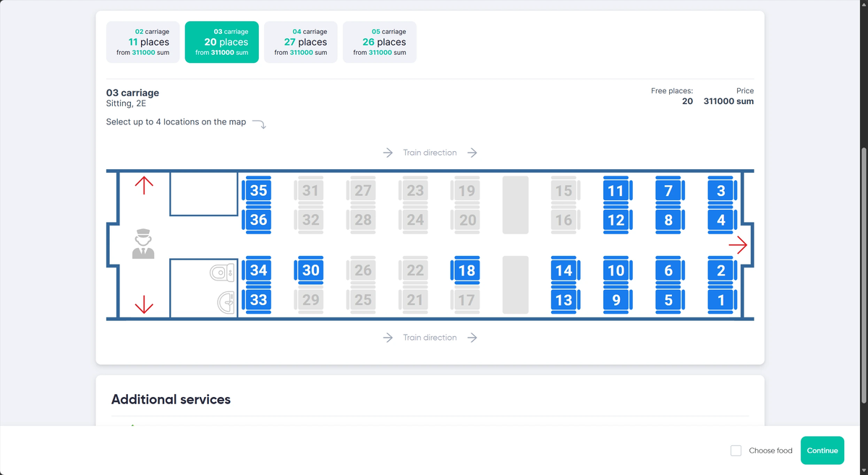Pick seat 36 on the map
The image size is (868, 475).
[x=258, y=220]
